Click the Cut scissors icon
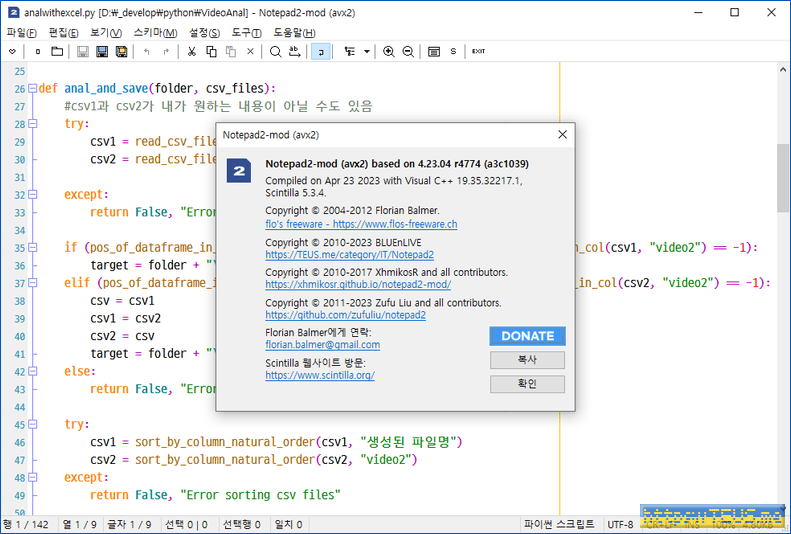The height and width of the screenshot is (534, 791). point(191,51)
